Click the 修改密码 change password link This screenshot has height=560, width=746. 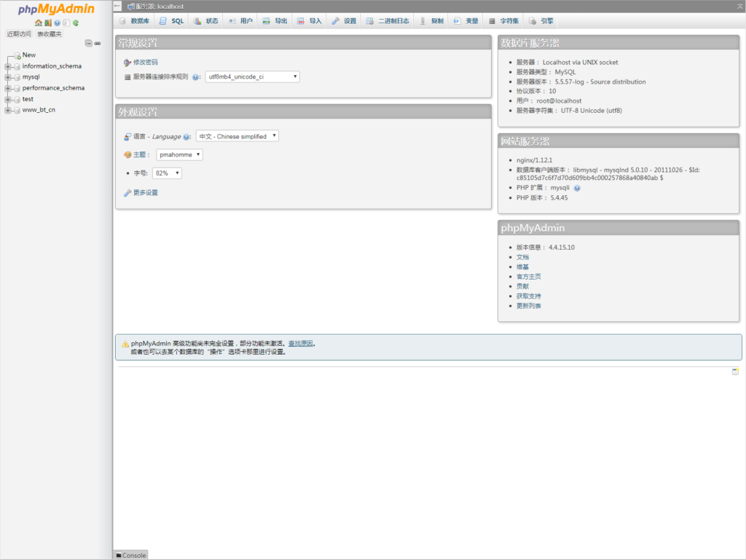pos(145,63)
